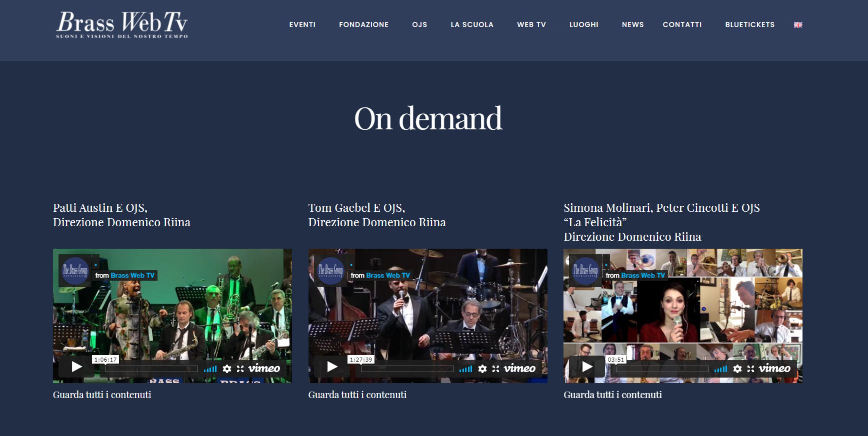The width and height of the screenshot is (868, 436).
Task: Open the EVENTI menu item
Action: tap(302, 24)
